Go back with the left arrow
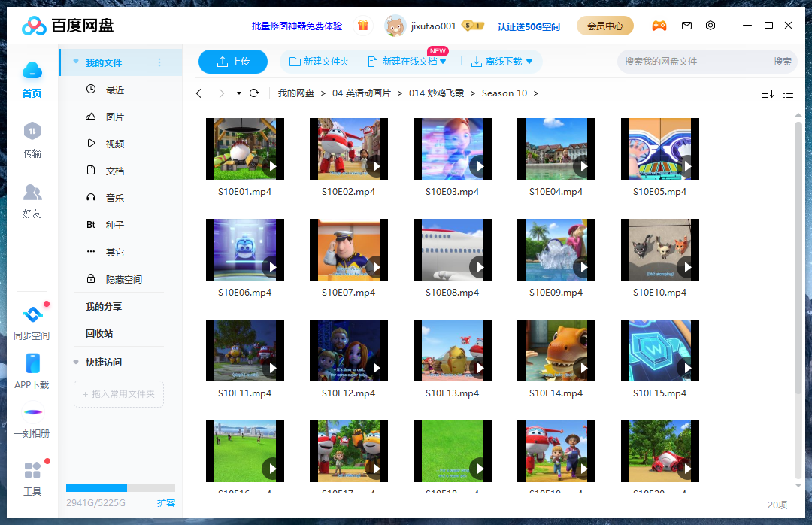The width and height of the screenshot is (812, 525). click(x=198, y=93)
